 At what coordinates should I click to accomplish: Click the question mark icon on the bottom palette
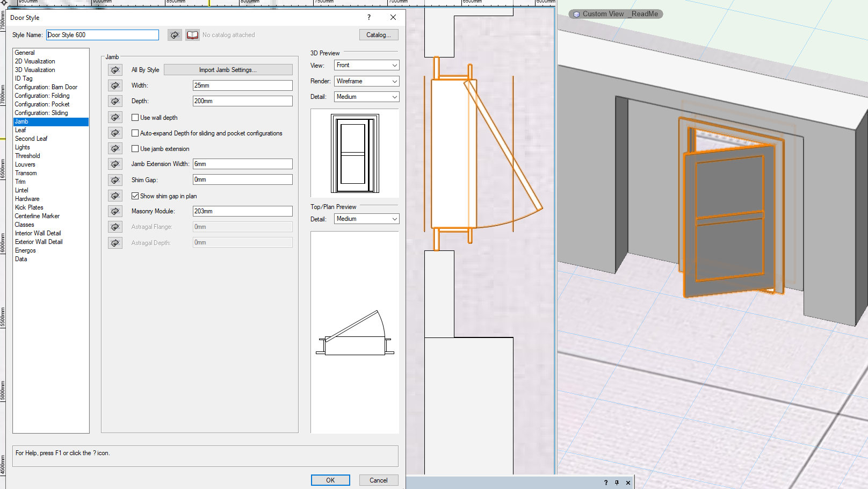[605, 482]
